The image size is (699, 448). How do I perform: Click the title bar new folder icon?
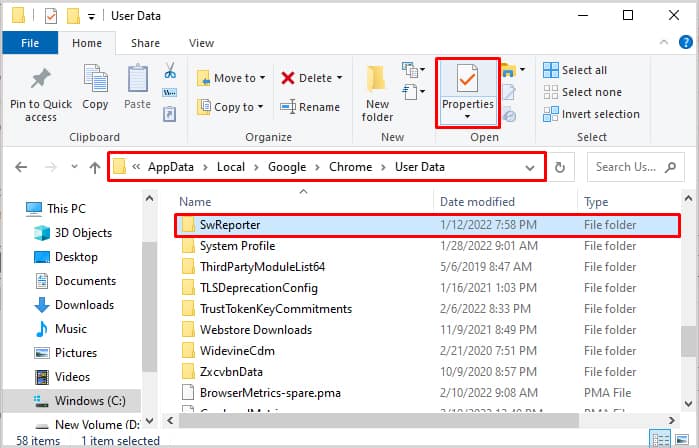(x=73, y=16)
